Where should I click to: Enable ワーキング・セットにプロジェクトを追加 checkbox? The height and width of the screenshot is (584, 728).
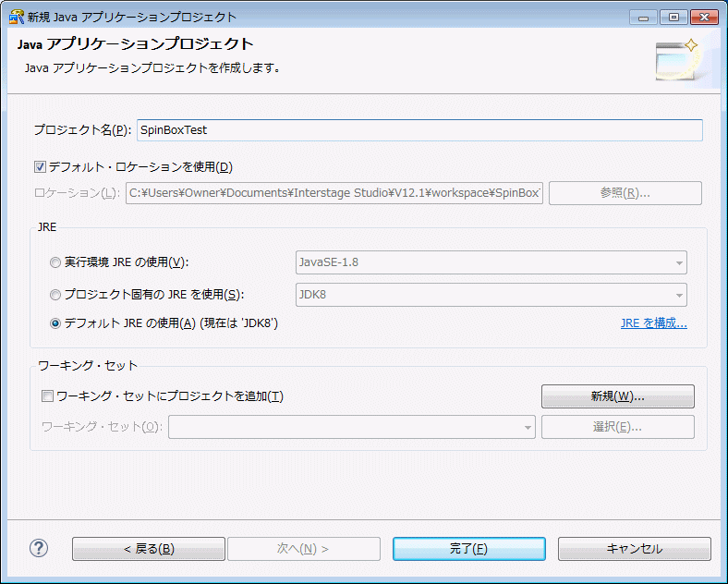pos(47,396)
